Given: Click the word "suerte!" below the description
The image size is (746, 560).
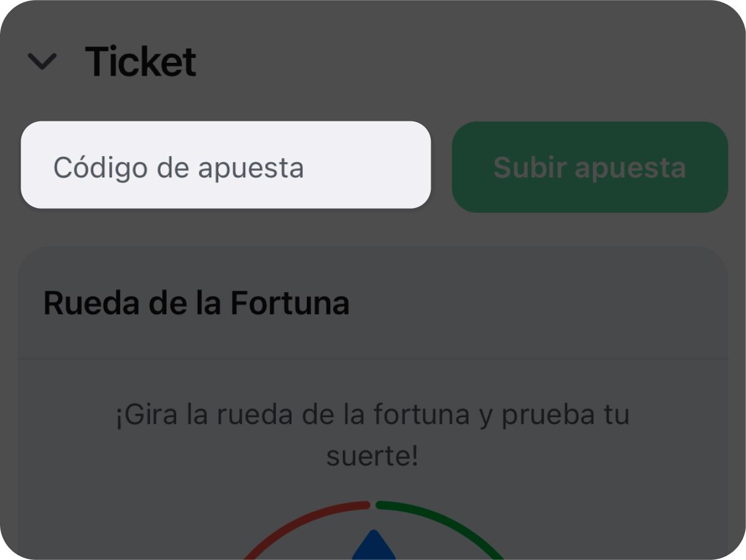Looking at the screenshot, I should click(372, 456).
